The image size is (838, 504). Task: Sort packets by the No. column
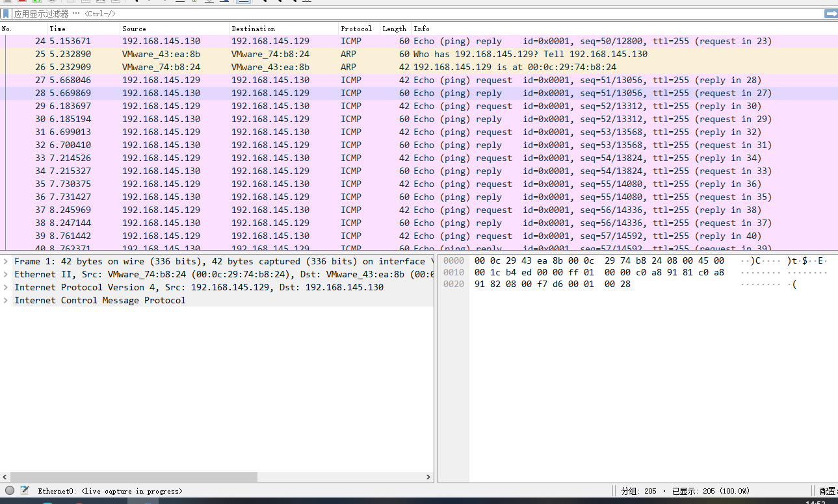(23, 29)
